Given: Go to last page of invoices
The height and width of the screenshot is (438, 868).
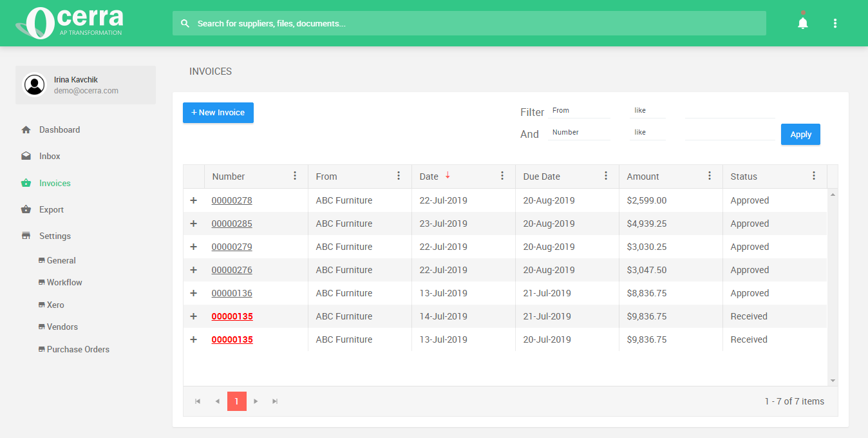Looking at the screenshot, I should 275,401.
